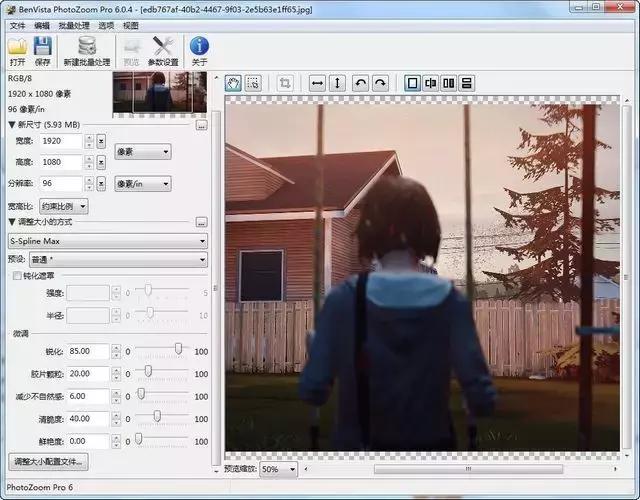Click the 高度 spinner arrows
The width and height of the screenshot is (640, 500).
tap(89, 162)
